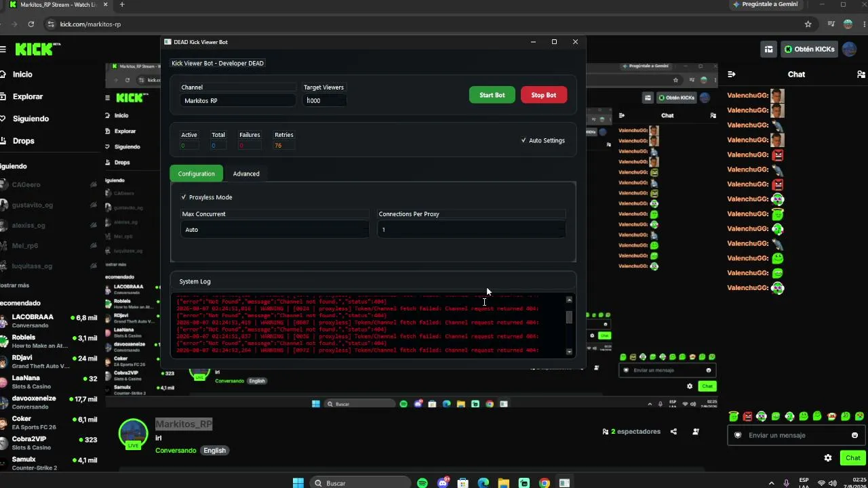Open the Connections Per Proxy dropdown
This screenshot has height=488, width=868.
coord(471,230)
